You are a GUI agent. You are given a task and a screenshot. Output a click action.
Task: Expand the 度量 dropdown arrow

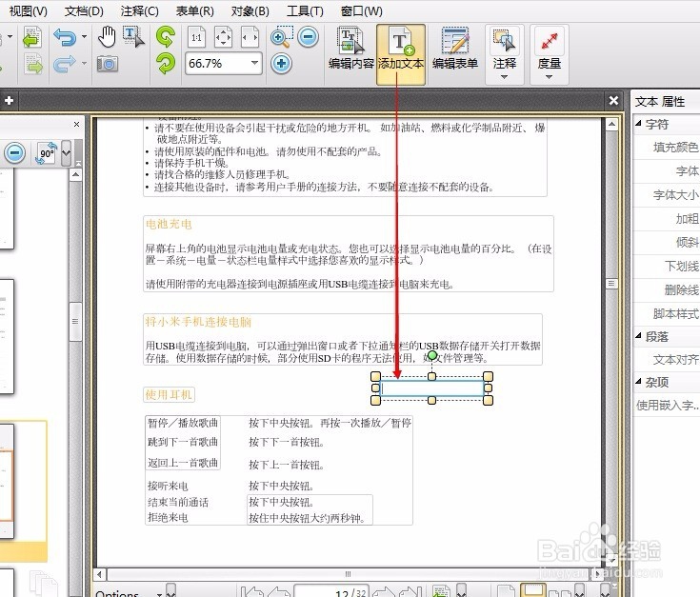click(550, 77)
